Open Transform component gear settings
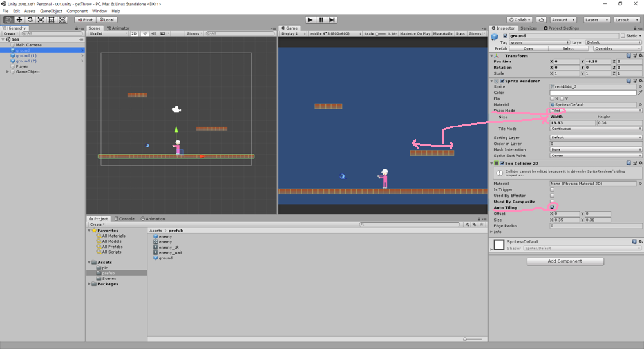Viewport: 644px width, 349px height. click(640, 56)
